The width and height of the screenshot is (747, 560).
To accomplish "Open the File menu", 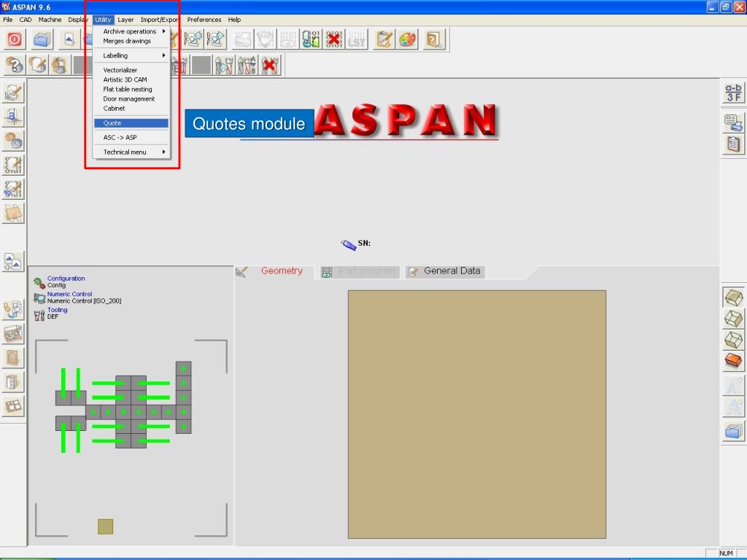I will [7, 20].
